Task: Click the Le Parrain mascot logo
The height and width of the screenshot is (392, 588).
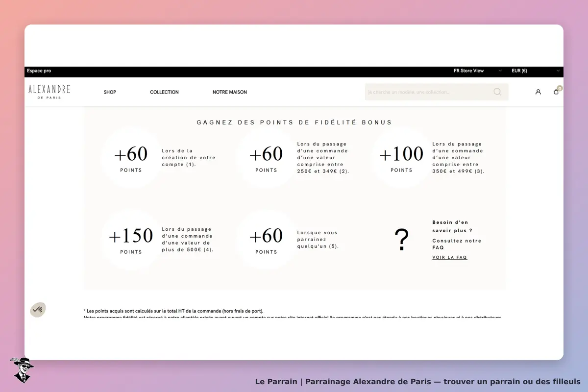Action: [21, 370]
